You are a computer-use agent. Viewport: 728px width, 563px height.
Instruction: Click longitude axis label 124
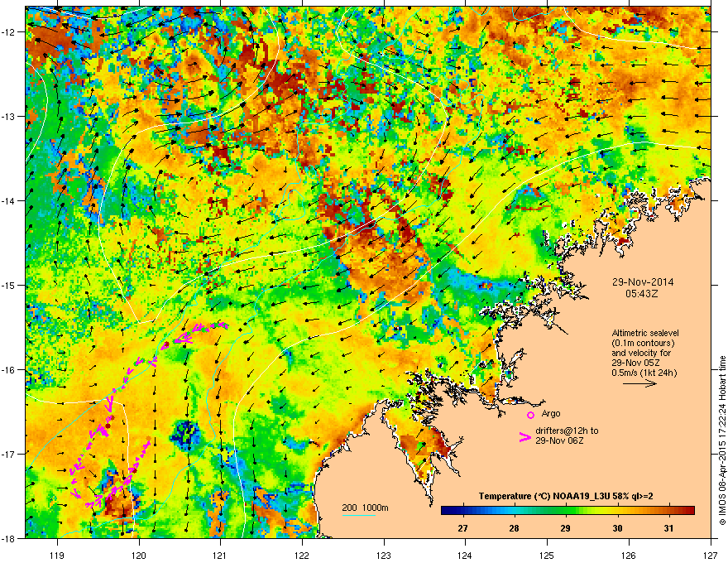[465, 555]
